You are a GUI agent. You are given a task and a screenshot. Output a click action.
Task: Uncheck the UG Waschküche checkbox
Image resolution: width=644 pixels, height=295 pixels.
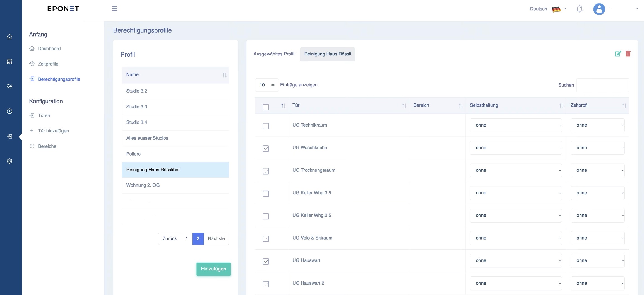266,149
